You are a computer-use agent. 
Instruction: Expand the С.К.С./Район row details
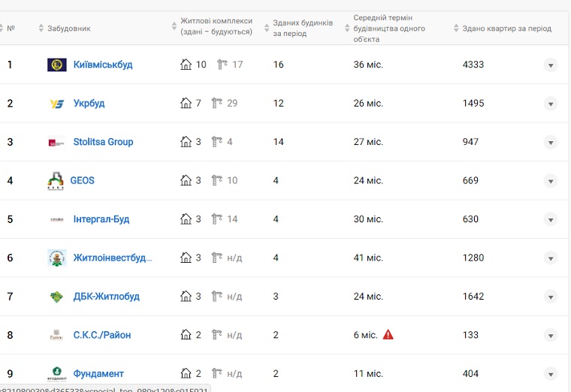coord(551,335)
